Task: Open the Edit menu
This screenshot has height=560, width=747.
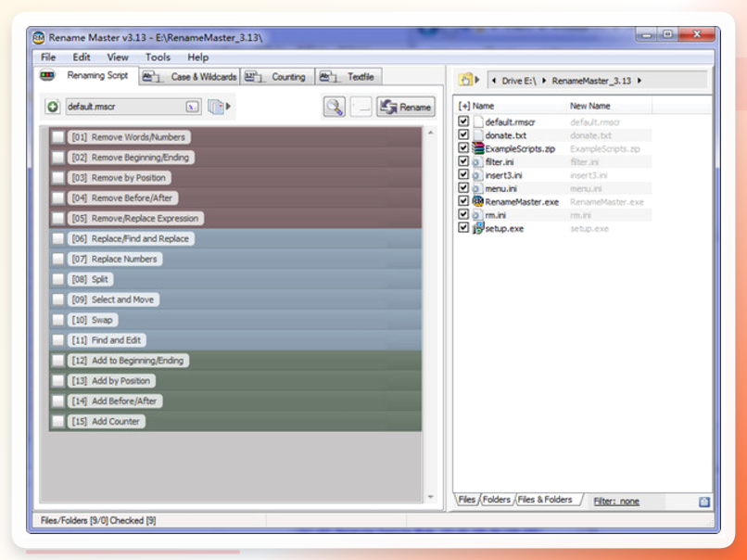Action: 82,57
